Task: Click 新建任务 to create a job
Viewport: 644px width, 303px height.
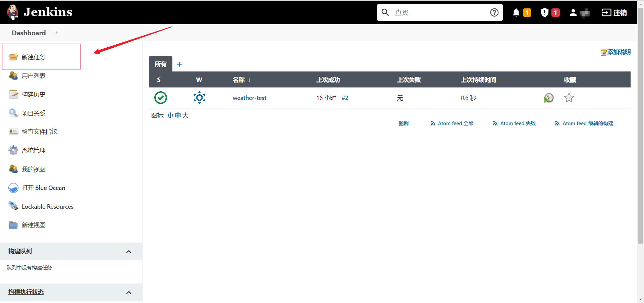Action: point(33,57)
